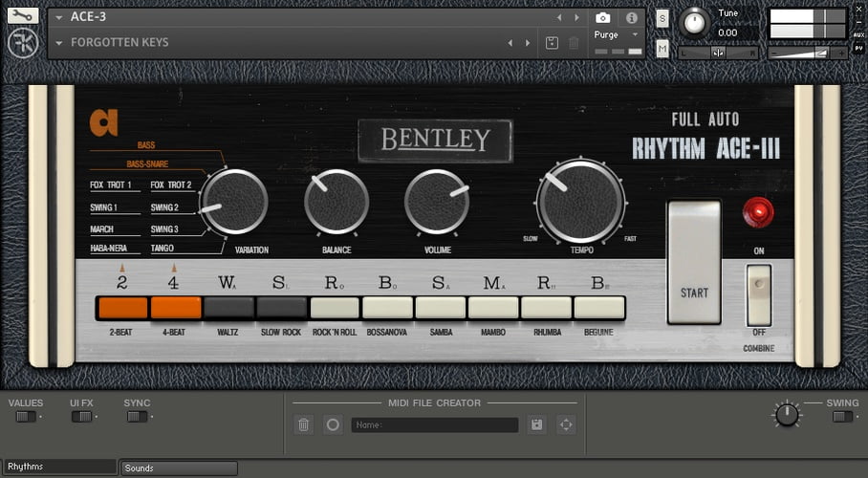The image size is (868, 478).
Task: Solo the instrument with the S button
Action: [662, 19]
